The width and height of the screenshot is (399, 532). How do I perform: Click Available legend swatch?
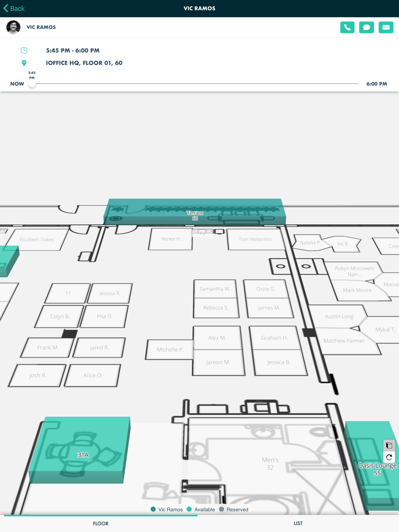point(189,509)
